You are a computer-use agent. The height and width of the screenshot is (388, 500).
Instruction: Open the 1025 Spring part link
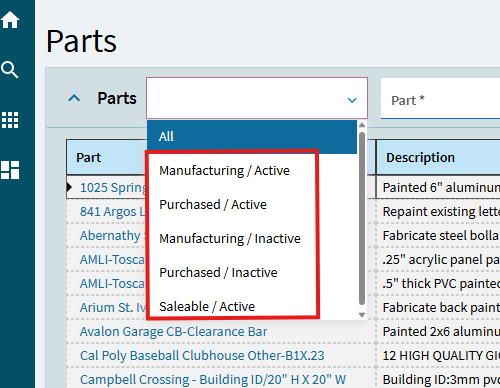coord(113,188)
